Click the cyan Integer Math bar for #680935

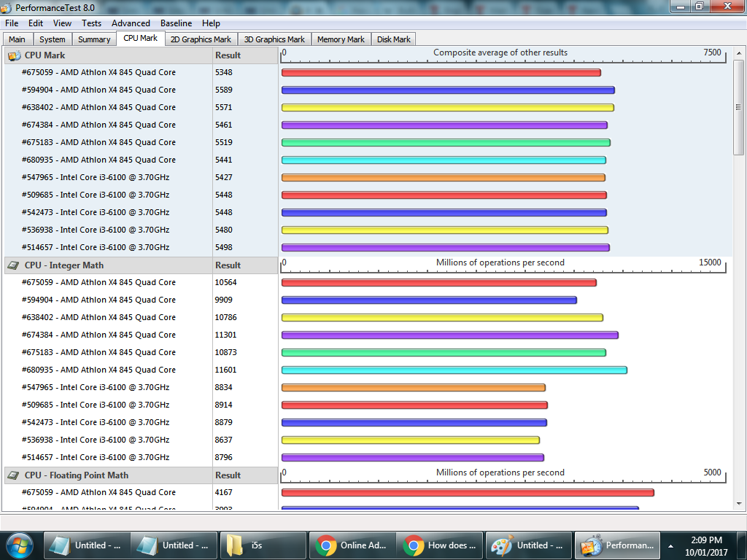pos(454,370)
